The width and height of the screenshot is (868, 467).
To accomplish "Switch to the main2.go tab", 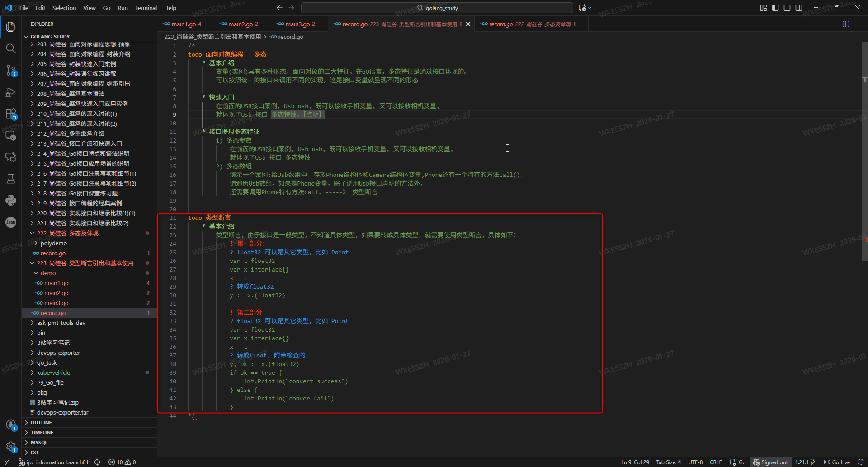I will click(242, 24).
